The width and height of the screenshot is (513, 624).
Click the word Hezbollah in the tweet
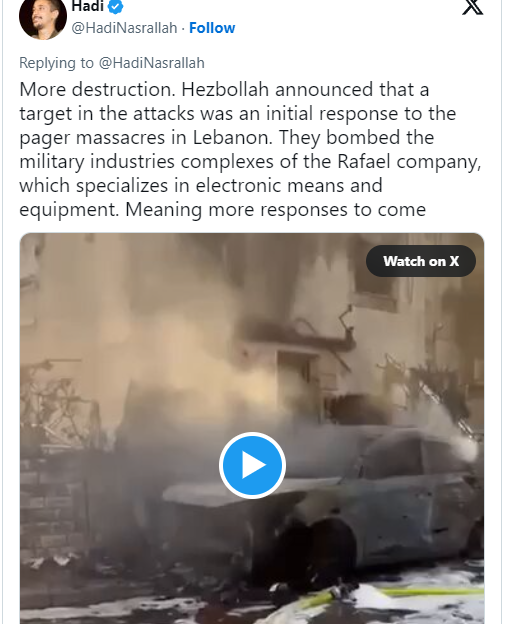[225, 89]
